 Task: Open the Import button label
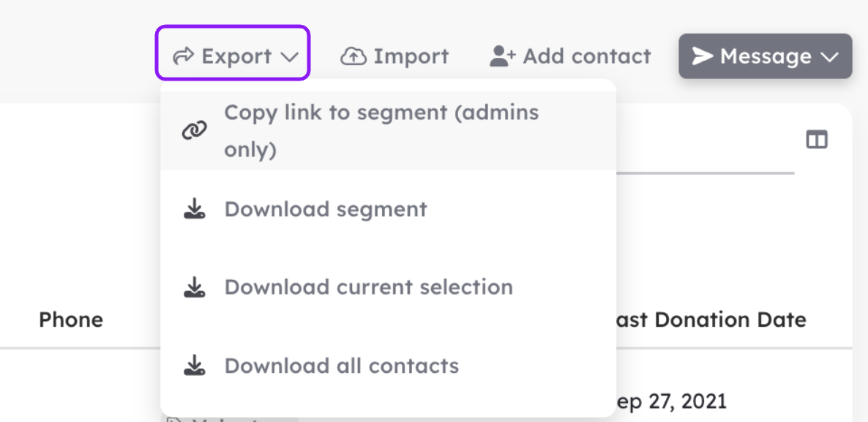coord(411,56)
